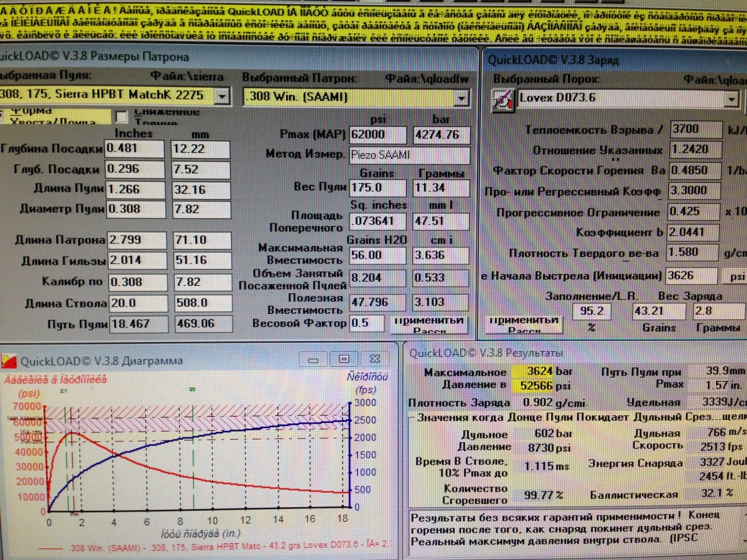The image size is (747, 560).
Task: Click the Плотность Твердого ве-ва field 1.580
Action: (x=692, y=253)
